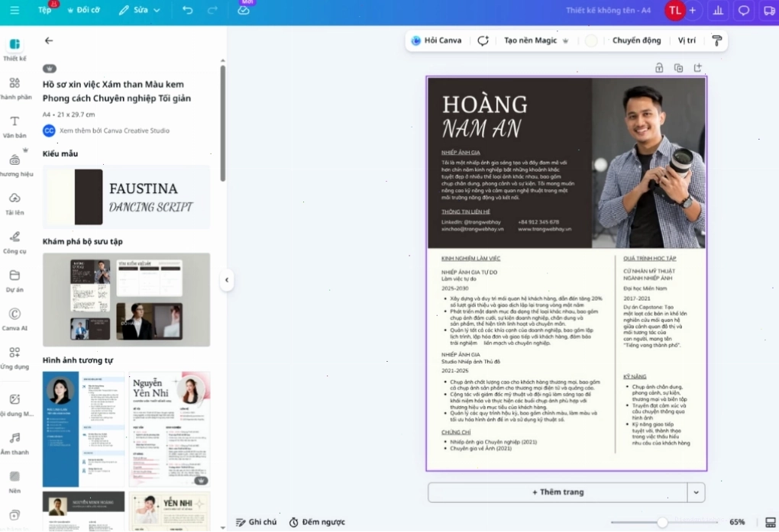This screenshot has height=532, width=779.
Task: Collapse the side panel with chevron
Action: point(227,279)
